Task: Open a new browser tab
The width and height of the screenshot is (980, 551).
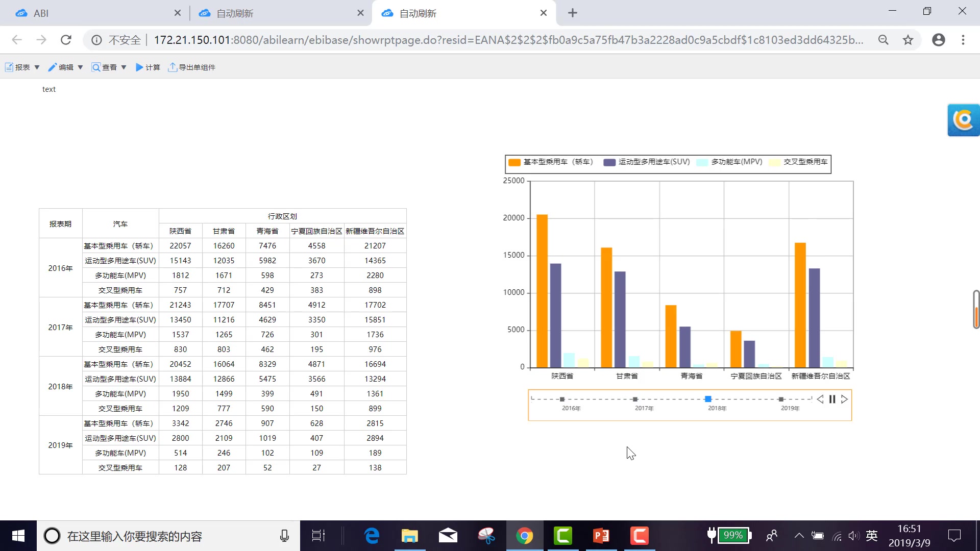Action: pyautogui.click(x=573, y=13)
